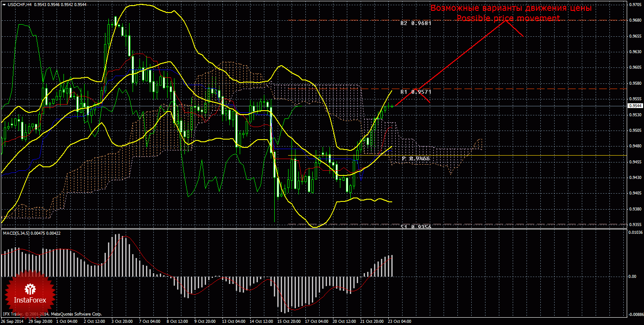Click the 14 Oct 12:00 time label

tap(261, 322)
